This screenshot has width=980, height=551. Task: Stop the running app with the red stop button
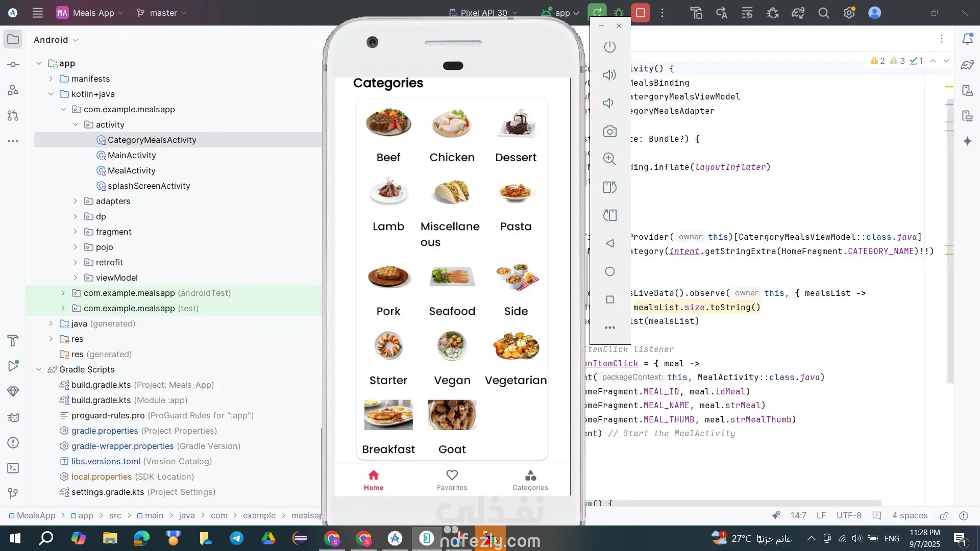[641, 13]
